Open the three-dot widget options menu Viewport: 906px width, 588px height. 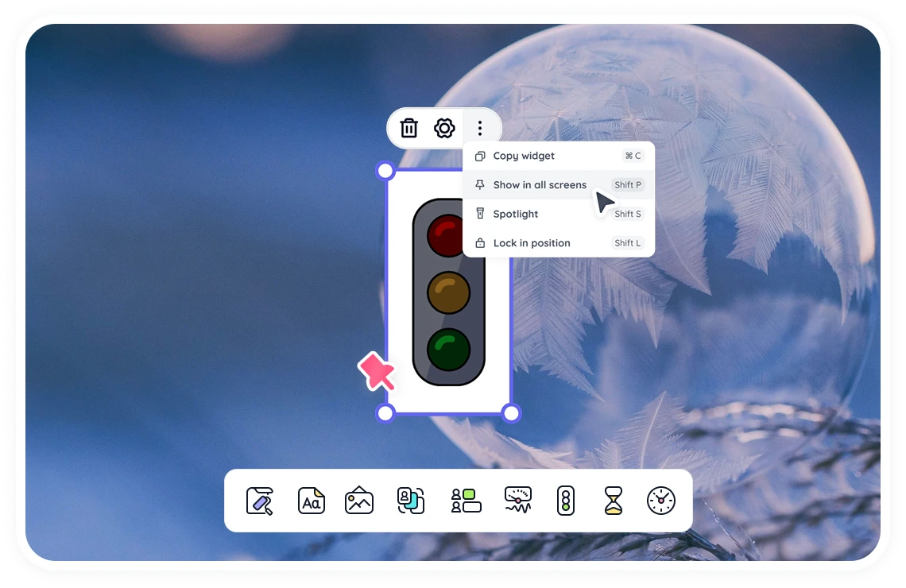click(x=480, y=128)
